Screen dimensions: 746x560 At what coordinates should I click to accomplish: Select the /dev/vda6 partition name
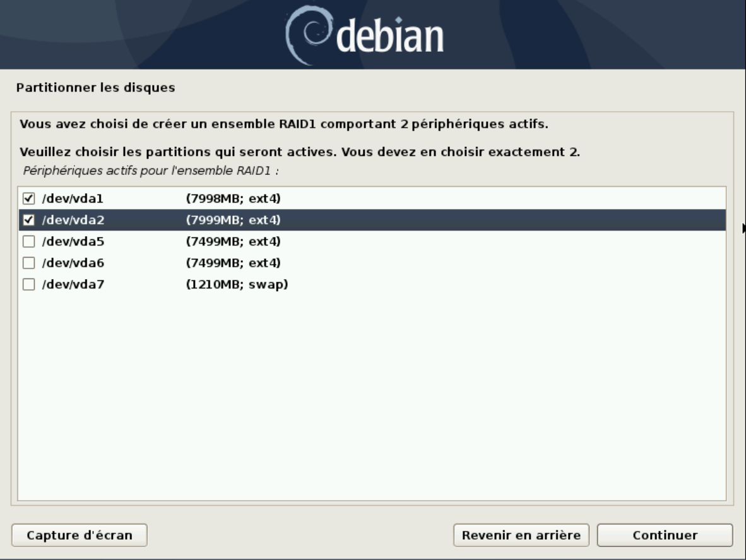coord(71,263)
